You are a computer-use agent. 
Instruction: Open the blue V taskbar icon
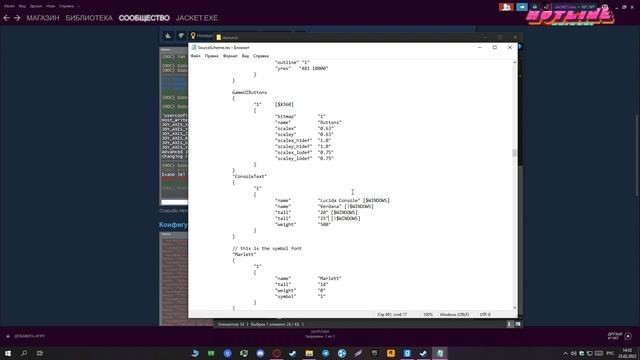click(227, 353)
